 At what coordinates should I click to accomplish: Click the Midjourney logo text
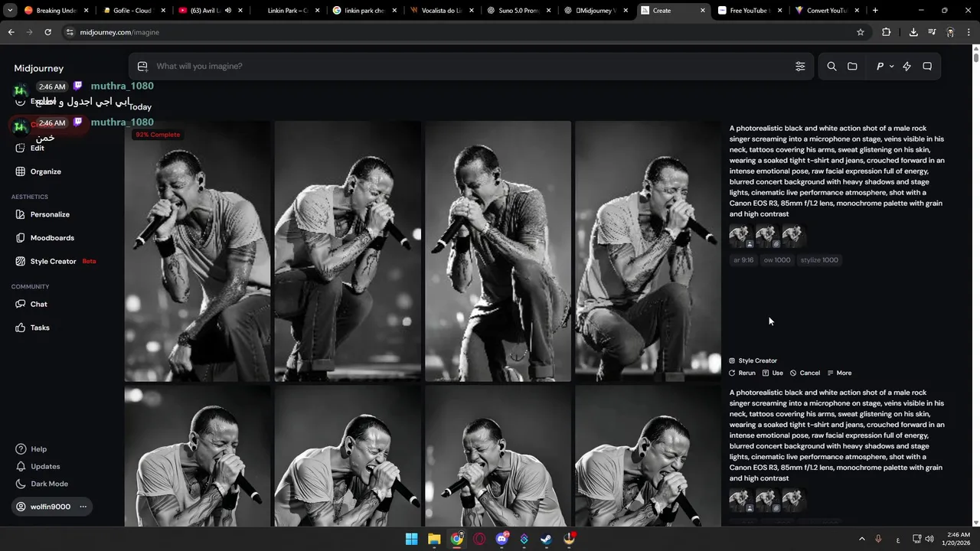click(x=38, y=69)
